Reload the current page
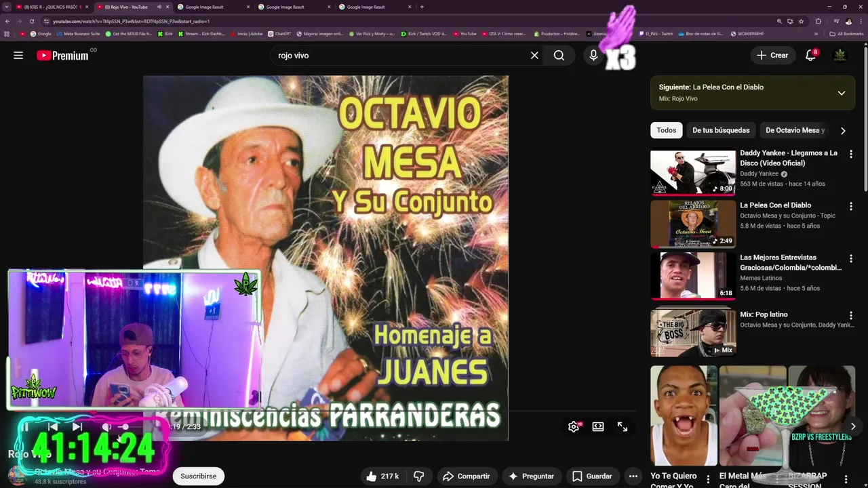Image resolution: width=868 pixels, height=488 pixels. point(32,21)
